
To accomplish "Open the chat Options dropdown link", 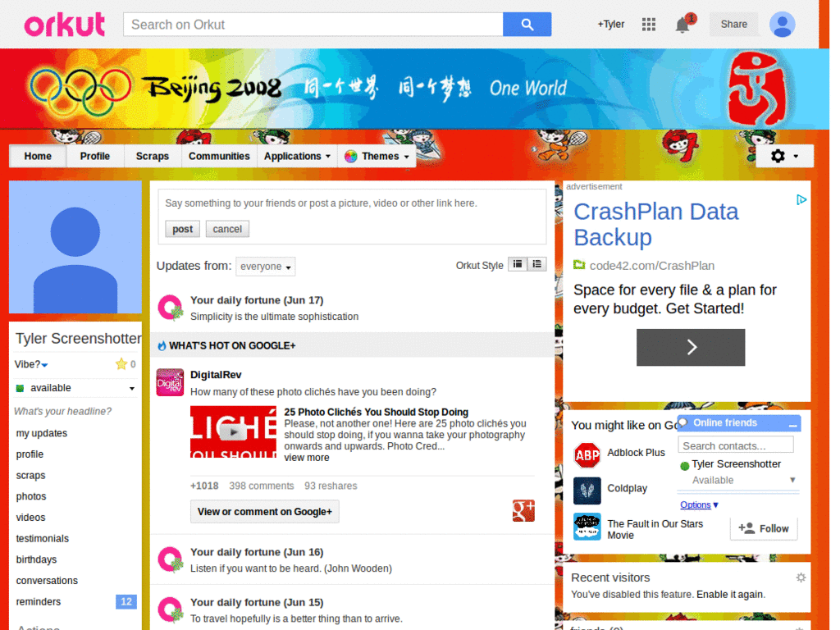I will click(x=699, y=504).
